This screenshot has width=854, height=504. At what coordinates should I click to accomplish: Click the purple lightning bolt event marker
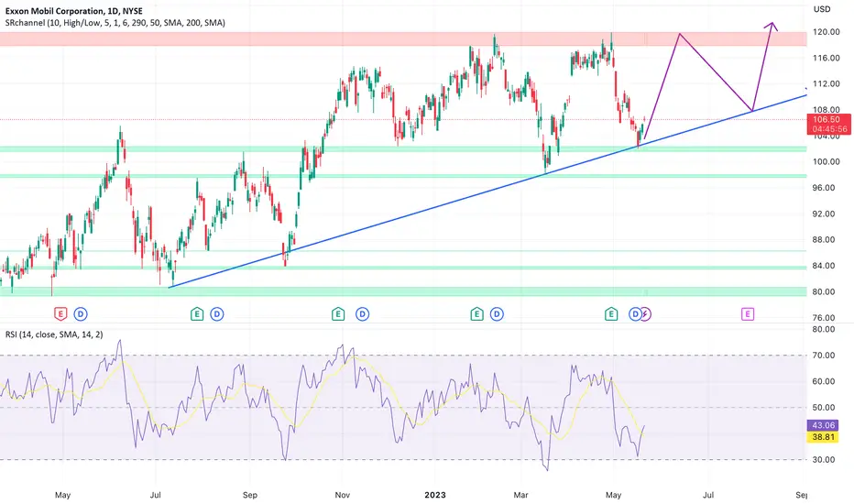click(x=645, y=313)
